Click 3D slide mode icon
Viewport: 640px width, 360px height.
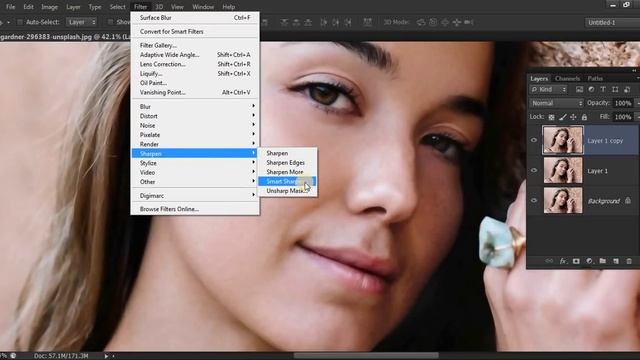pyautogui.click(x=457, y=22)
